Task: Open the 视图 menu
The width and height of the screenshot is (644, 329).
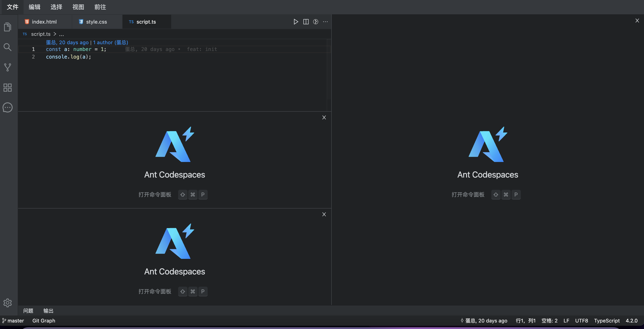Action: [x=78, y=7]
